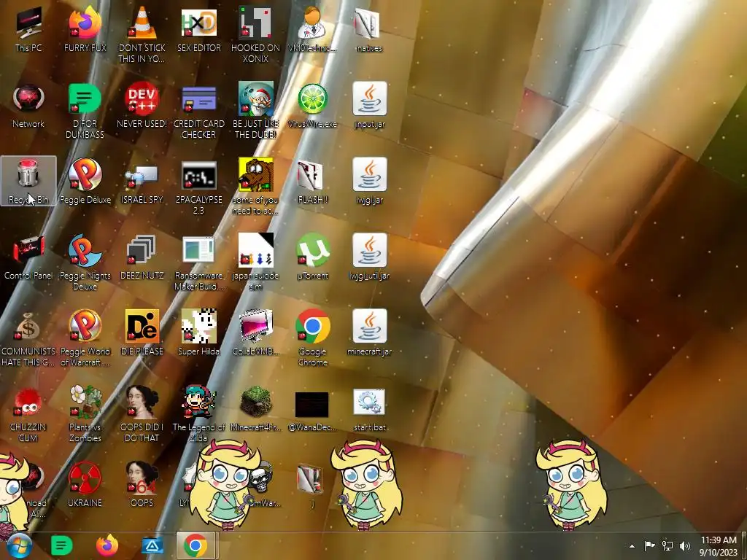Click the Ransomware Maker Builder icon

[x=198, y=262]
